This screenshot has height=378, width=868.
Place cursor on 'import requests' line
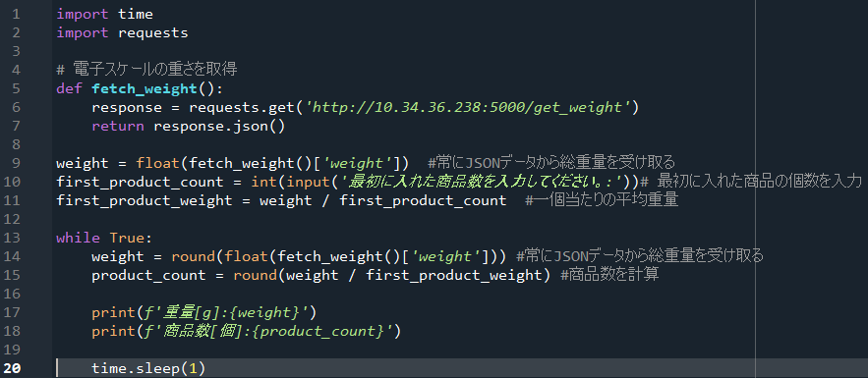(122, 32)
